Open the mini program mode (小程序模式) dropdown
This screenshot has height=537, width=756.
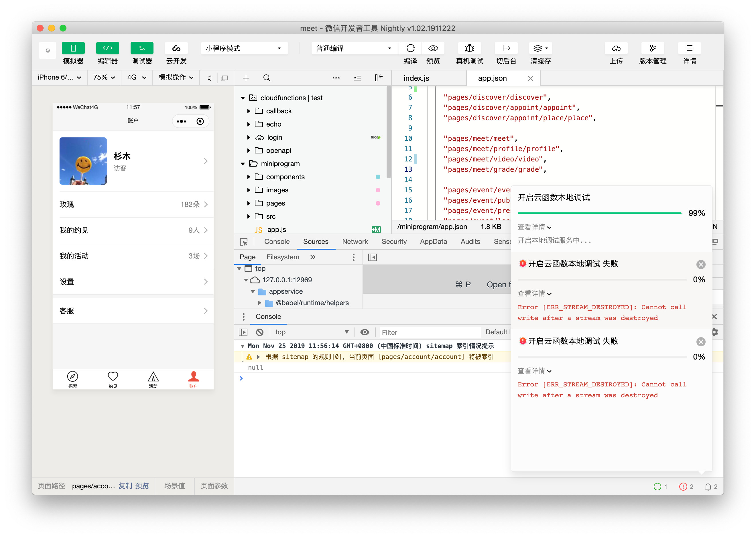click(x=244, y=48)
